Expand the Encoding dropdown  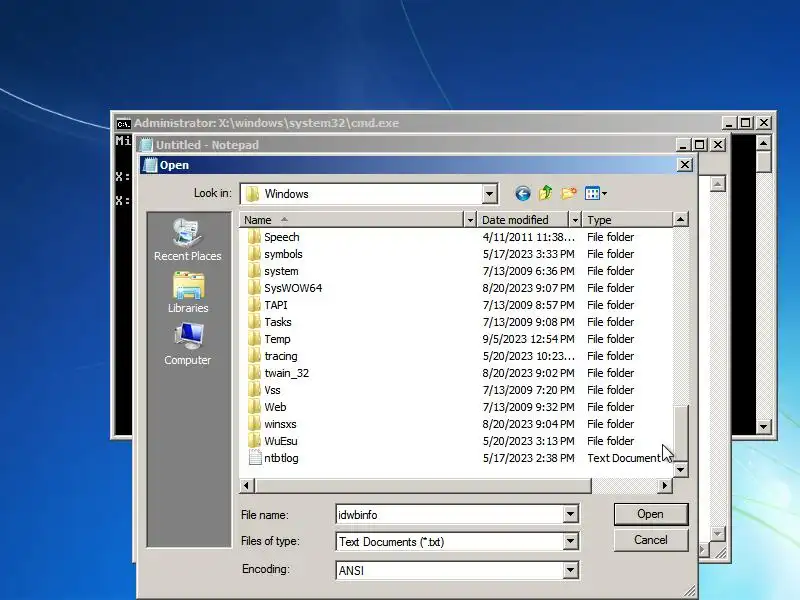pos(571,570)
